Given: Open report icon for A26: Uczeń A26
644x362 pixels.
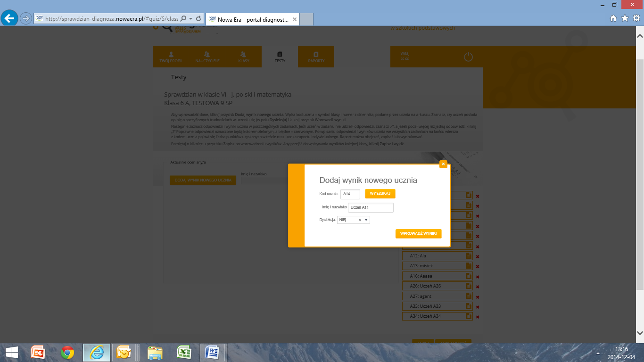Looking at the screenshot, I should (469, 286).
